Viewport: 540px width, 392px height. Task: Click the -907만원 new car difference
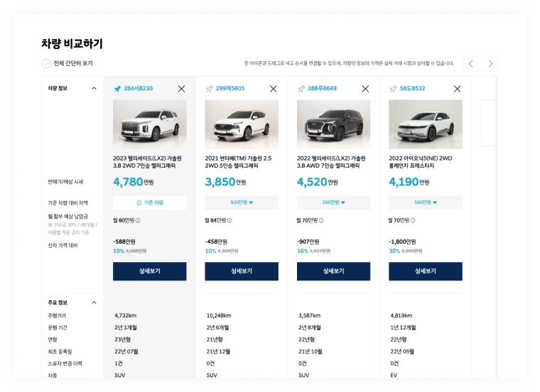tap(308, 241)
